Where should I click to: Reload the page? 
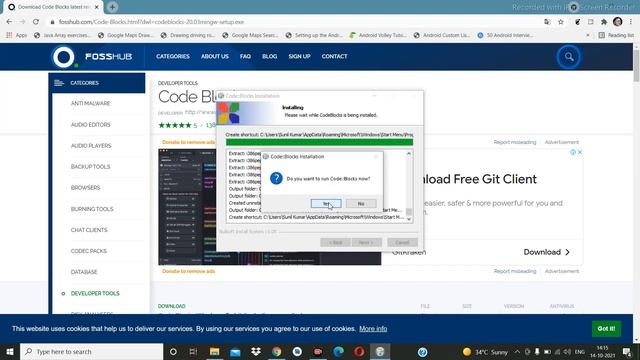(36, 22)
